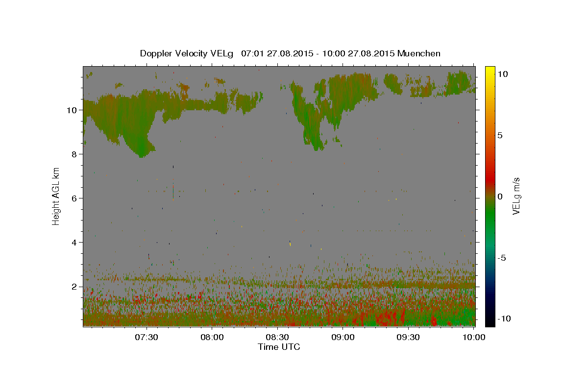Select the 09:00 time tick label
The height and width of the screenshot is (392, 588).
[343, 338]
